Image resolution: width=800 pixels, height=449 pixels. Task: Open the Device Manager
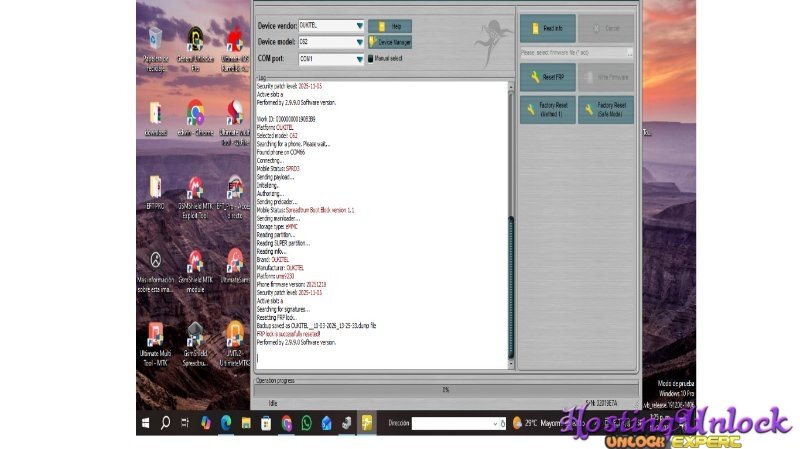[390, 42]
